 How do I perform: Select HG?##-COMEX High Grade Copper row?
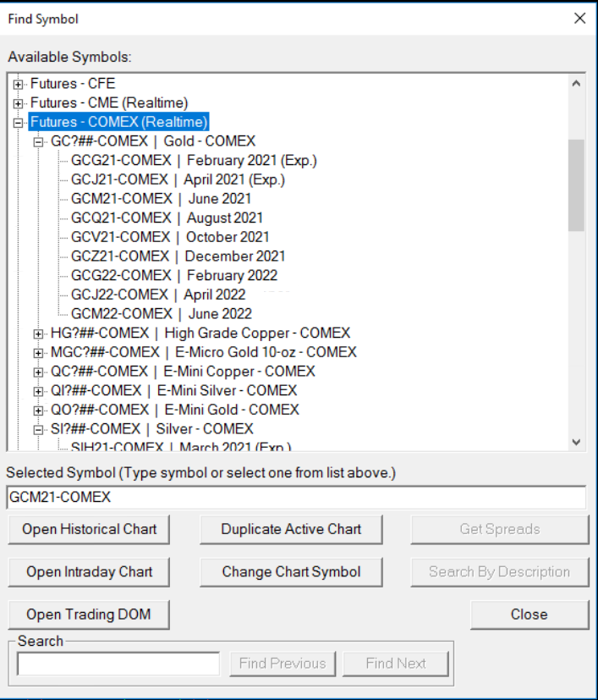coord(200,333)
